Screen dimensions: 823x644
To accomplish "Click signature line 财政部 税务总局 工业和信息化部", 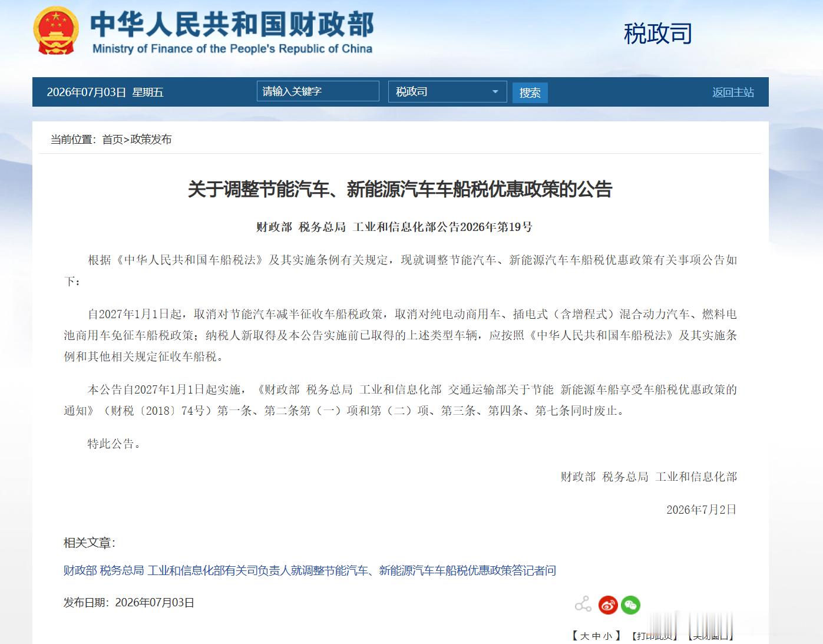I will click(649, 477).
